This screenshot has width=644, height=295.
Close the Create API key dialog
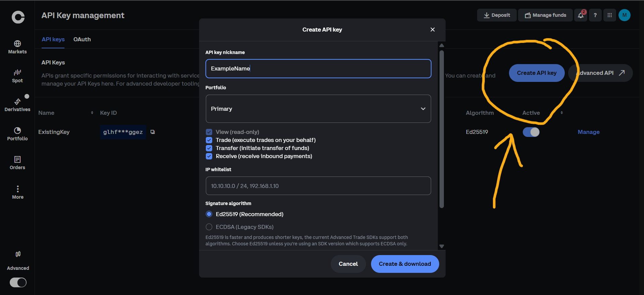(432, 30)
